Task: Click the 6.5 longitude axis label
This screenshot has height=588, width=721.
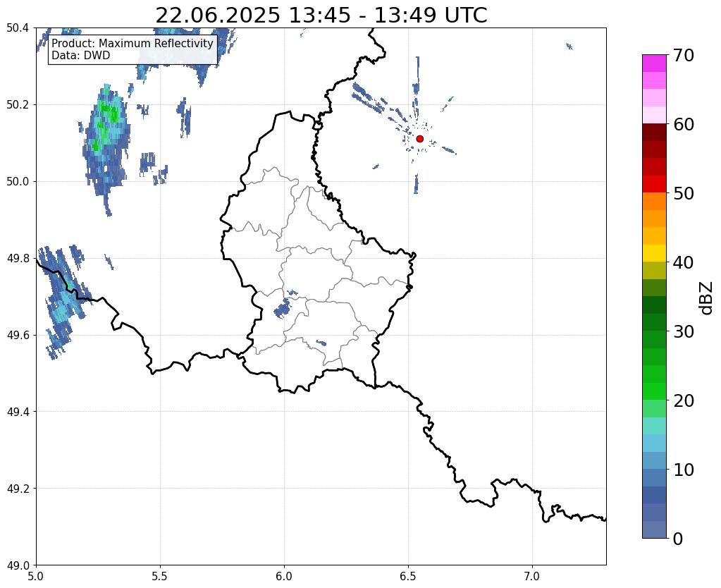Action: click(408, 577)
